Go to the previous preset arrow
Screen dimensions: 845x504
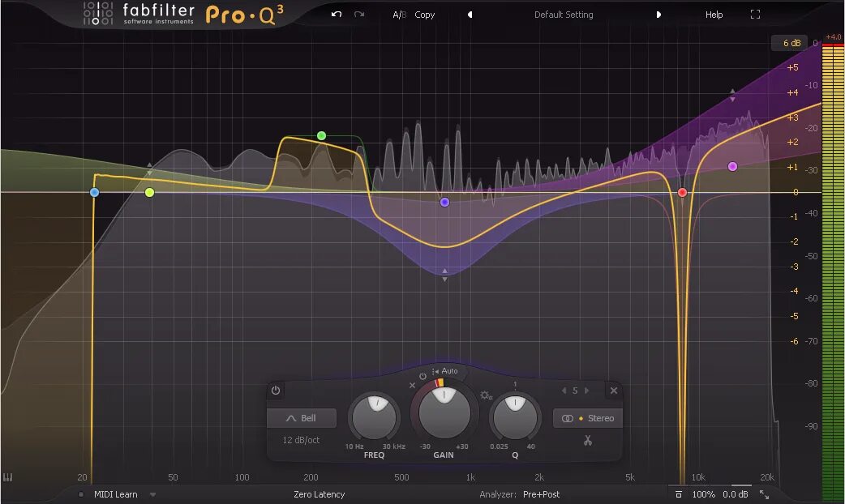470,15
